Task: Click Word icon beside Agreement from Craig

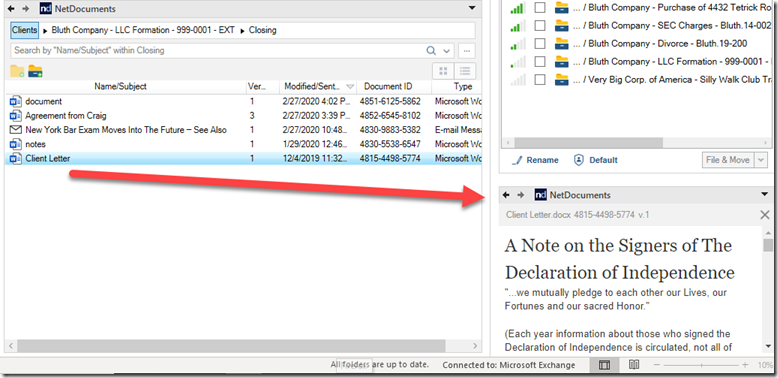Action: click(15, 116)
